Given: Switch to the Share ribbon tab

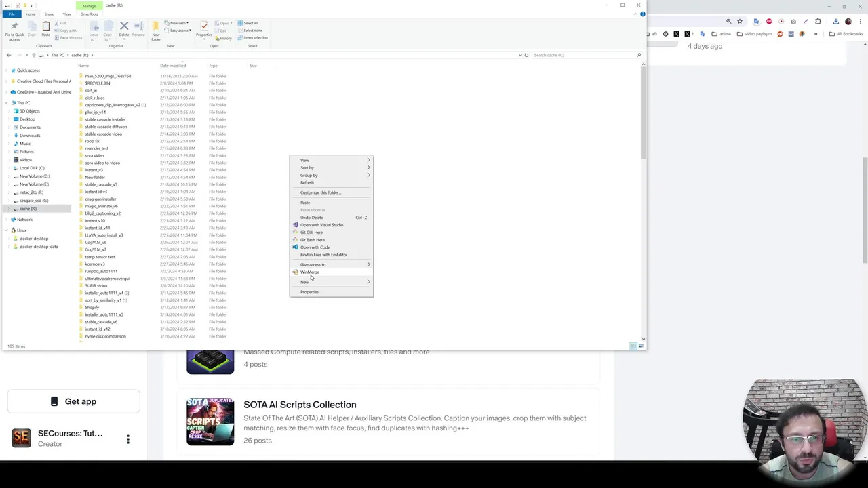Looking at the screenshot, I should pyautogui.click(x=49, y=14).
